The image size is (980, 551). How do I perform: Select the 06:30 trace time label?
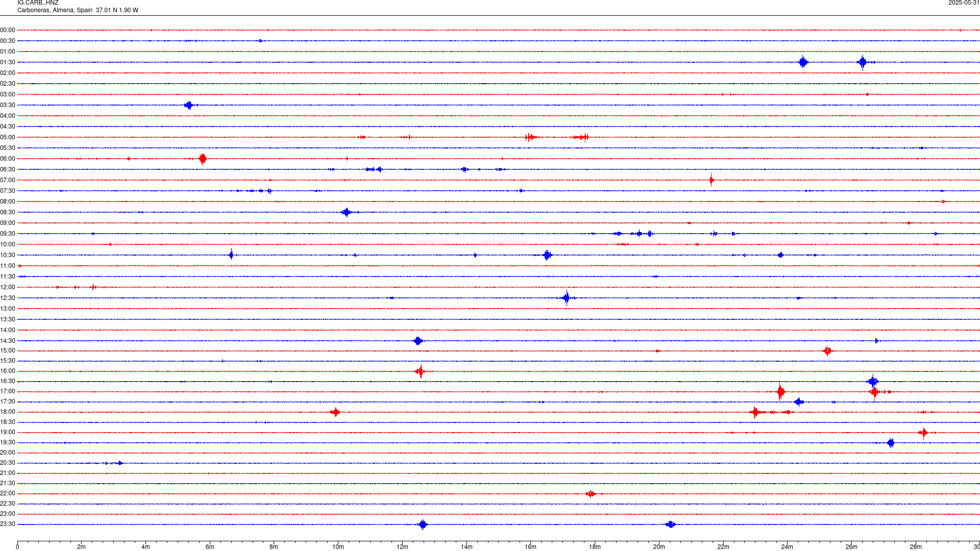point(8,169)
